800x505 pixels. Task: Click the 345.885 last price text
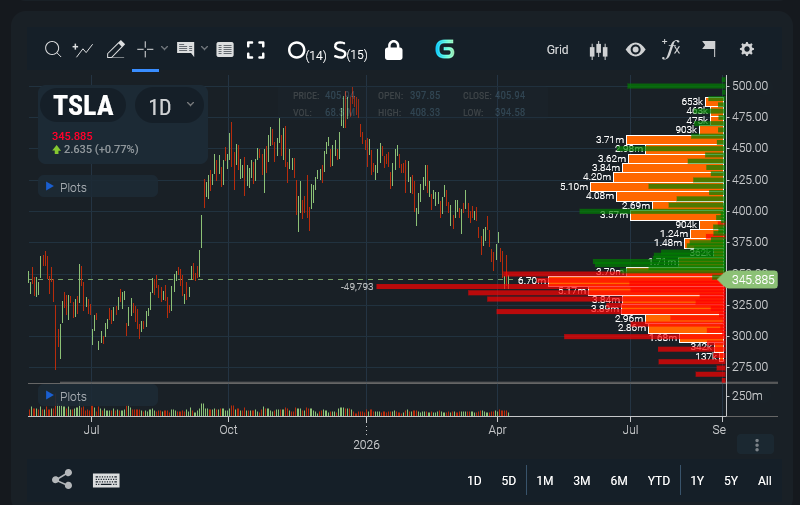tap(72, 136)
